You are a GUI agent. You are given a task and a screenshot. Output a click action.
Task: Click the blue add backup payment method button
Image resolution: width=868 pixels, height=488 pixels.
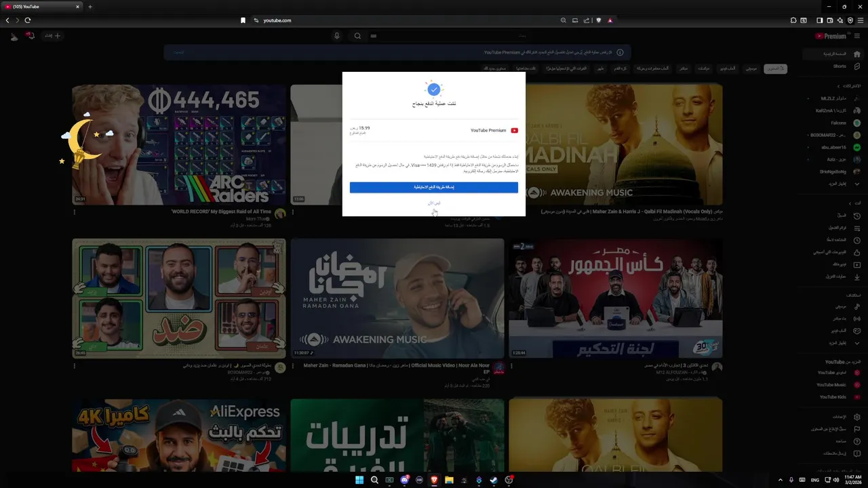434,187
